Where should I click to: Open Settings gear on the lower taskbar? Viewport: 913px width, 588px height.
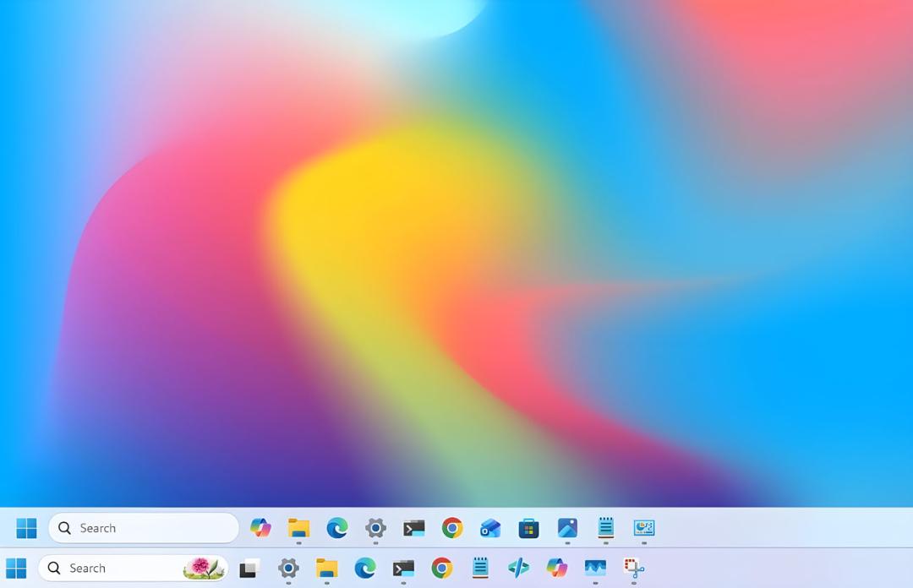(x=288, y=568)
